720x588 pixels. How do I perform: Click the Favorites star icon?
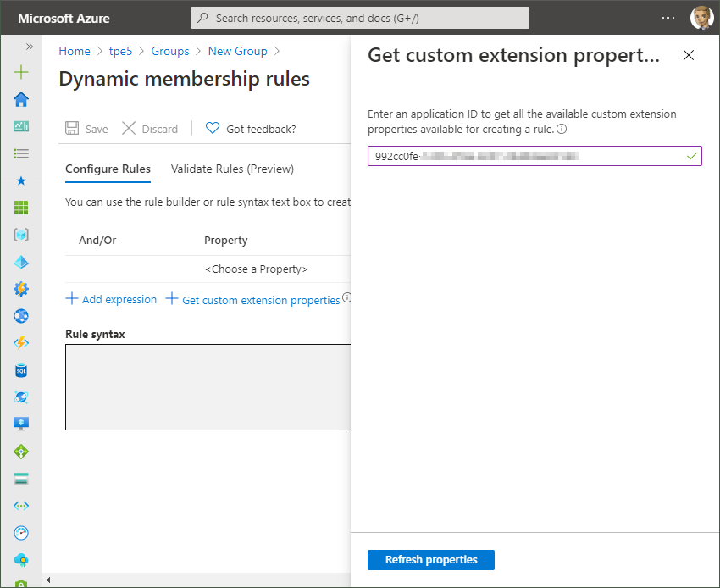[21, 180]
